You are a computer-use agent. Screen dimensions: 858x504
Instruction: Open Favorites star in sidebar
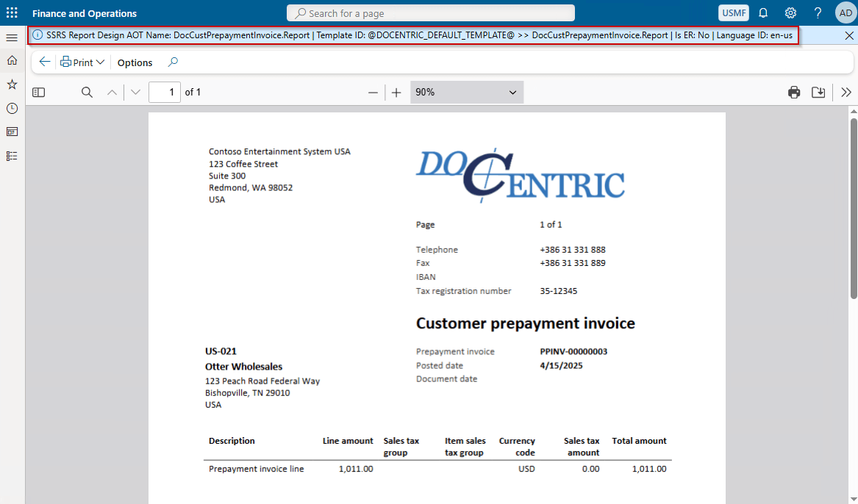12,84
